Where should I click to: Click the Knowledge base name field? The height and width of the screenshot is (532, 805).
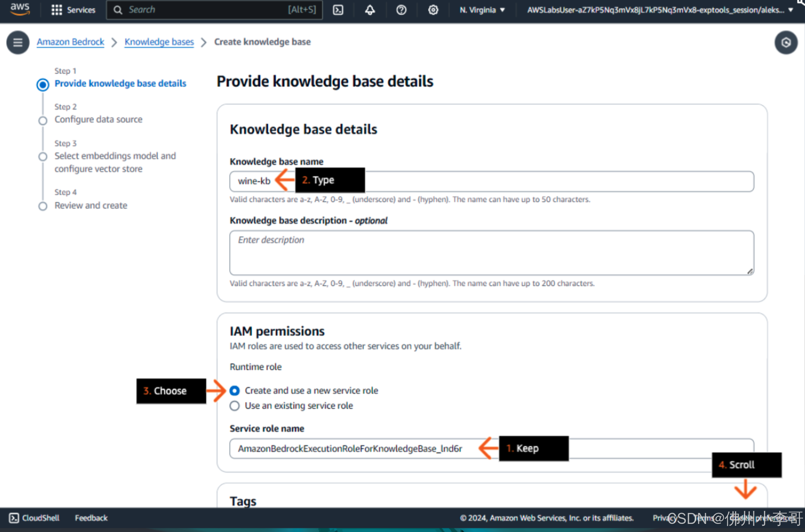coord(492,181)
